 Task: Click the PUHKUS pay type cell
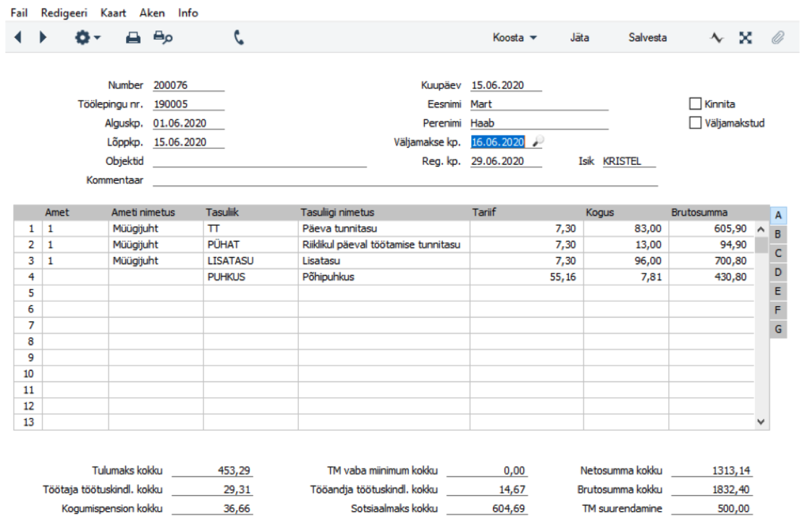[x=250, y=277]
